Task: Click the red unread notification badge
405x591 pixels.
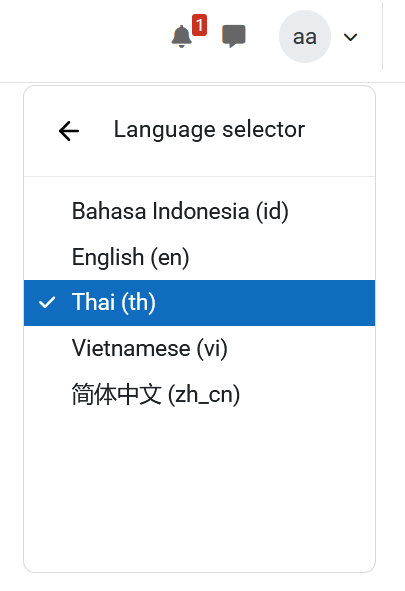Action: tap(199, 25)
